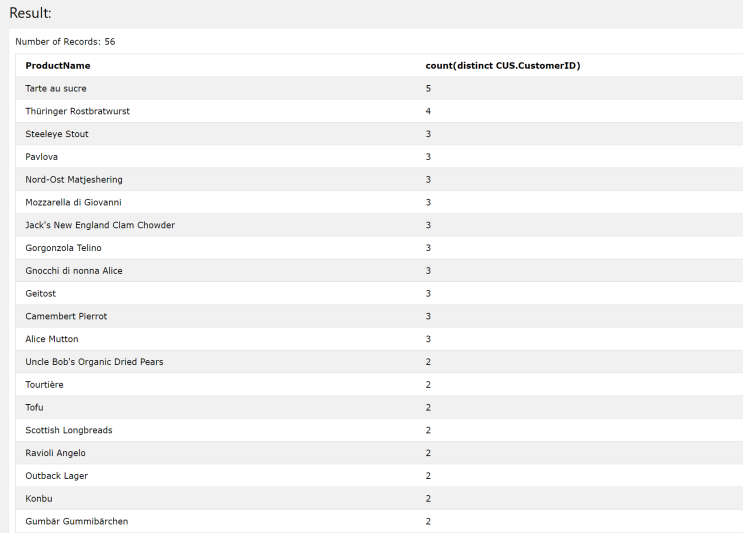Select the Scottish Longbreads cell
The image size is (743, 533).
coord(69,430)
